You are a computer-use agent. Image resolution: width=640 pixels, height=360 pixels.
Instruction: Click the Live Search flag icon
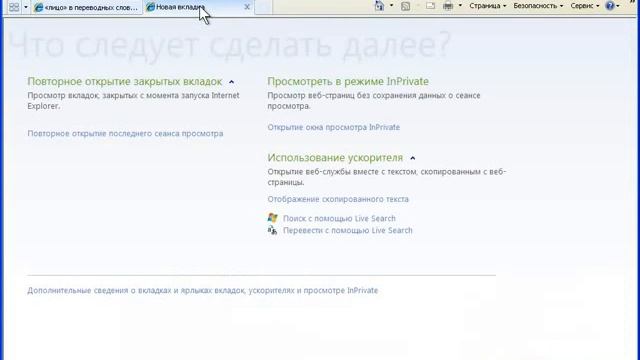pos(273,218)
